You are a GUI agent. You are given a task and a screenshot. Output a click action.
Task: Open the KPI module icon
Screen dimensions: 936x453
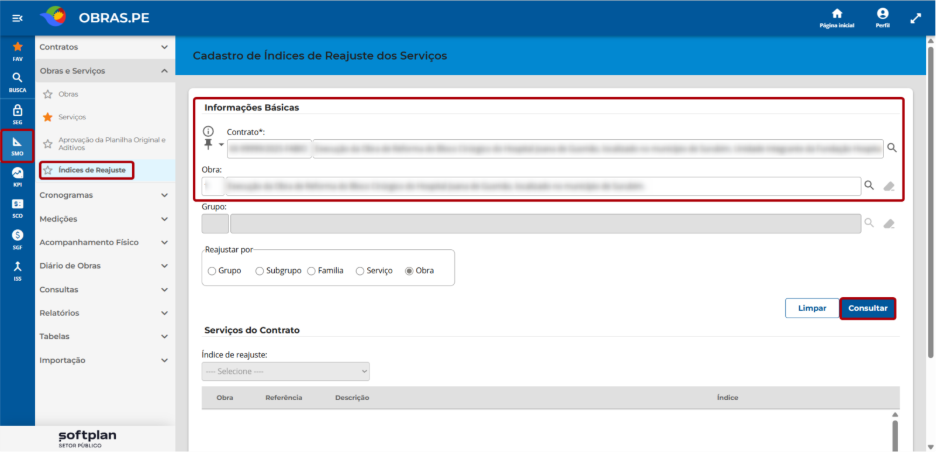coord(17,177)
